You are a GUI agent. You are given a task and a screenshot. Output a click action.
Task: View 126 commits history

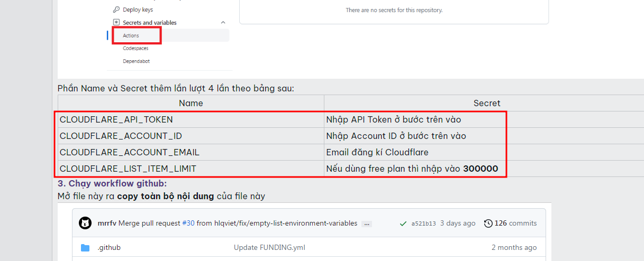click(x=515, y=223)
